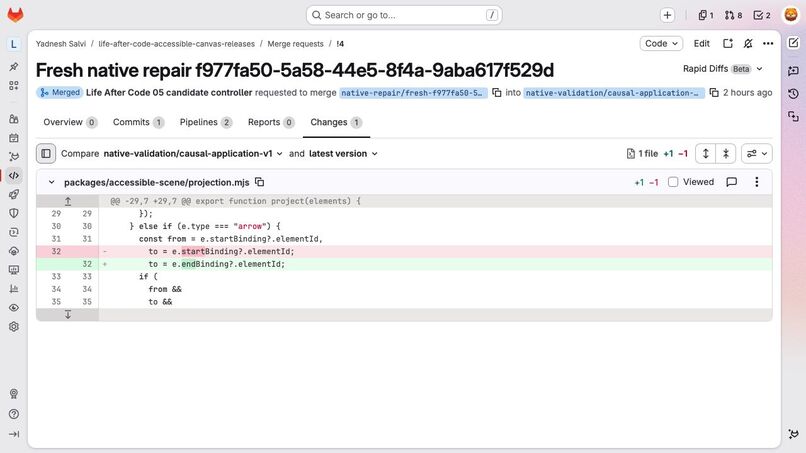
Task: Expand all diff lines arrow button
Action: 706,153
